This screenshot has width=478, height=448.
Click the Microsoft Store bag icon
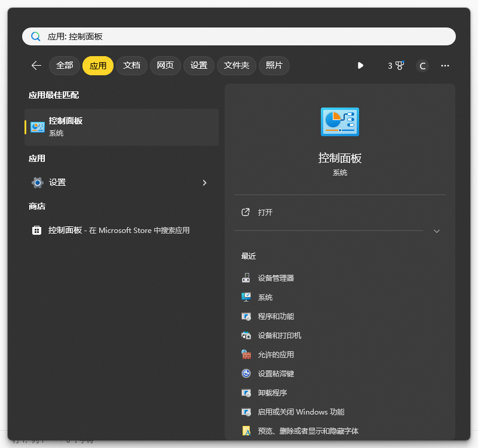pos(37,230)
